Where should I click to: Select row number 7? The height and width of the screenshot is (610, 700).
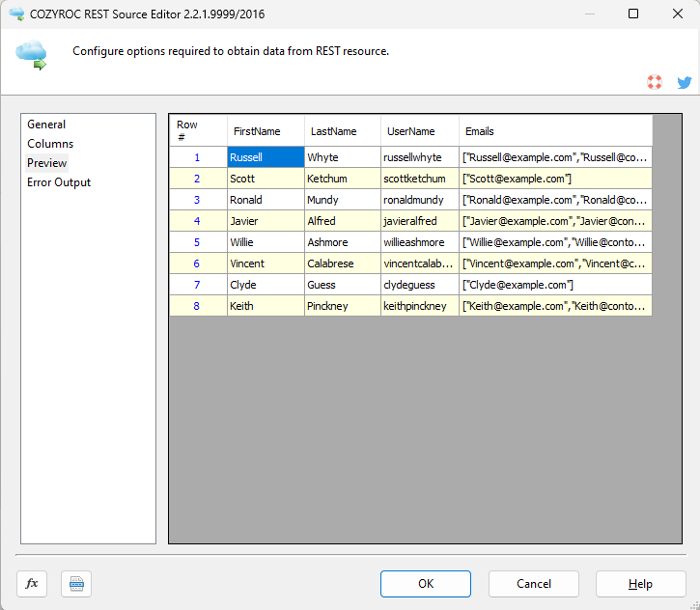point(198,285)
